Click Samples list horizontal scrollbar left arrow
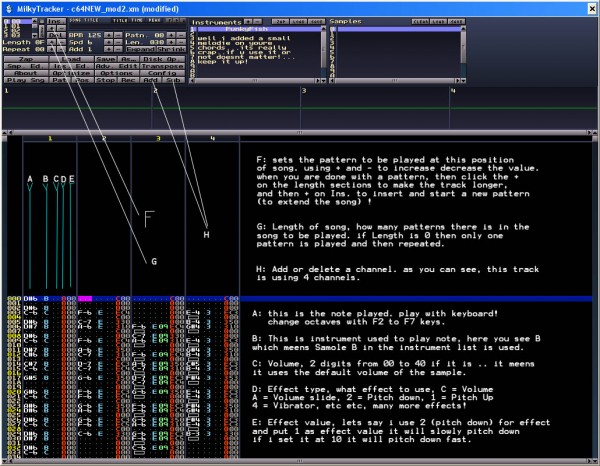Viewport: 600px width, 466px height. tap(332, 81)
